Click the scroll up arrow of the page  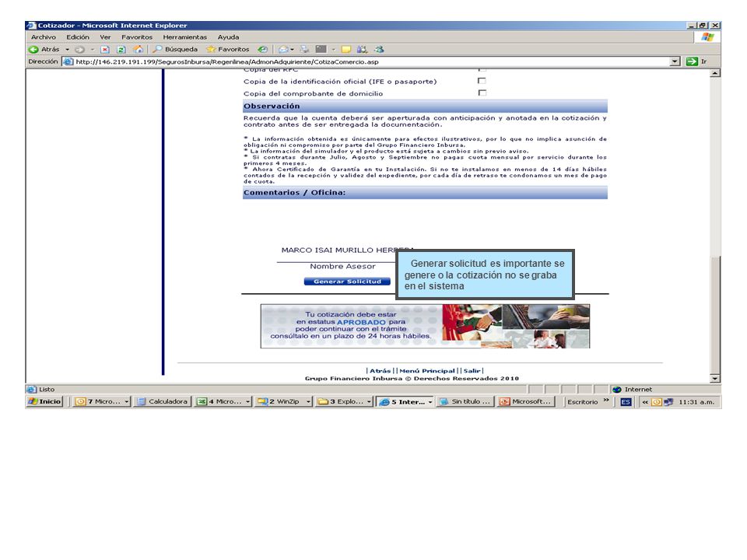tap(714, 73)
